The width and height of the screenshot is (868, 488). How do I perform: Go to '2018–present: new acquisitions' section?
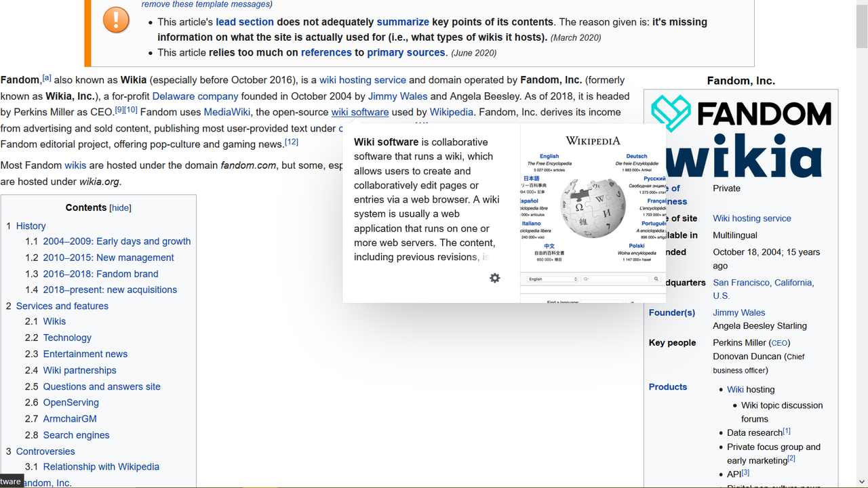(110, 289)
